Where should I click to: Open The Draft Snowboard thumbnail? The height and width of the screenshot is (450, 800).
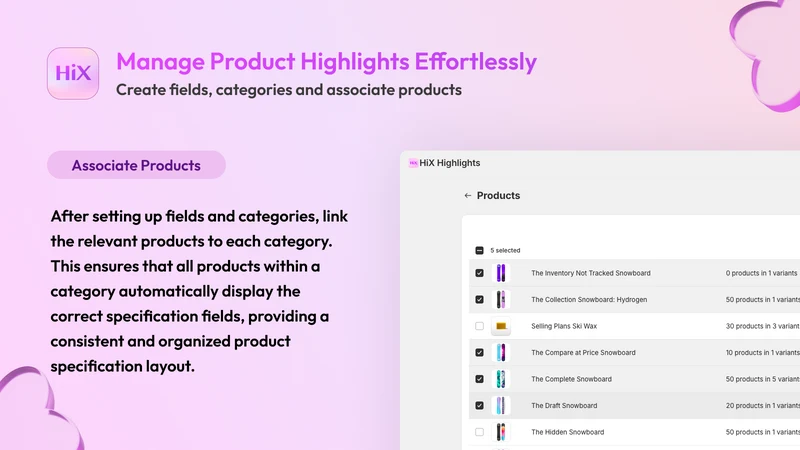[x=501, y=406]
